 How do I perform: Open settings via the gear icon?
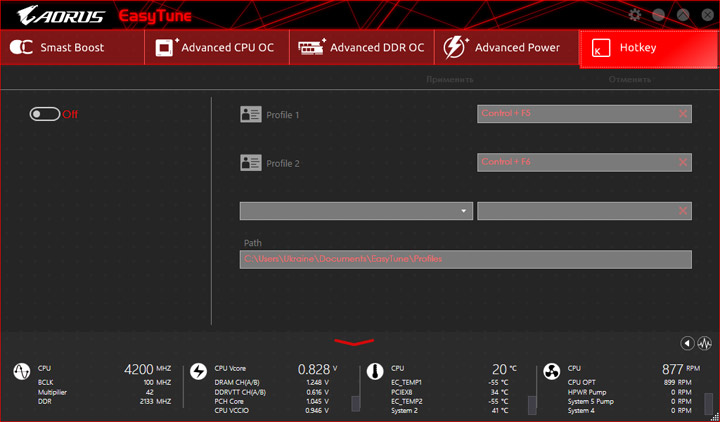pos(635,15)
